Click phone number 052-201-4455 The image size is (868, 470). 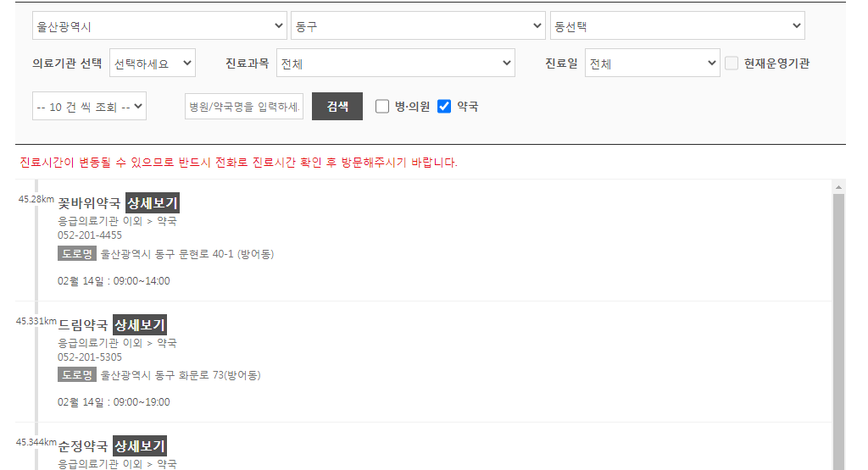coord(90,235)
